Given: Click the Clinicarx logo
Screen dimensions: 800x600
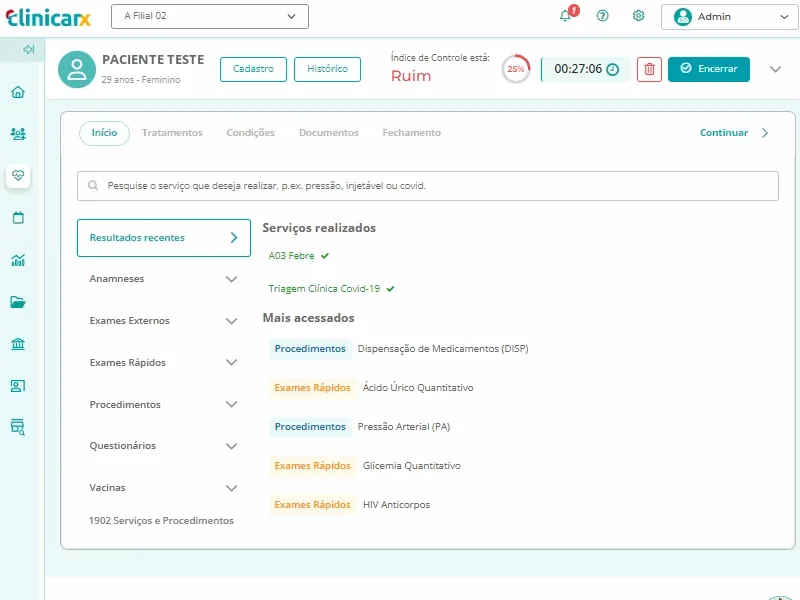Looking at the screenshot, I should (x=48, y=17).
